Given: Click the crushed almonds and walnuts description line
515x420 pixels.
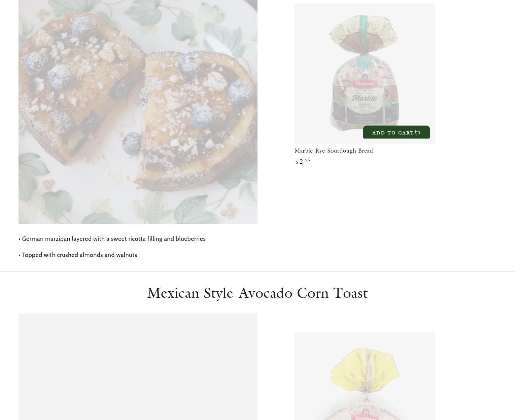Looking at the screenshot, I should [78, 255].
